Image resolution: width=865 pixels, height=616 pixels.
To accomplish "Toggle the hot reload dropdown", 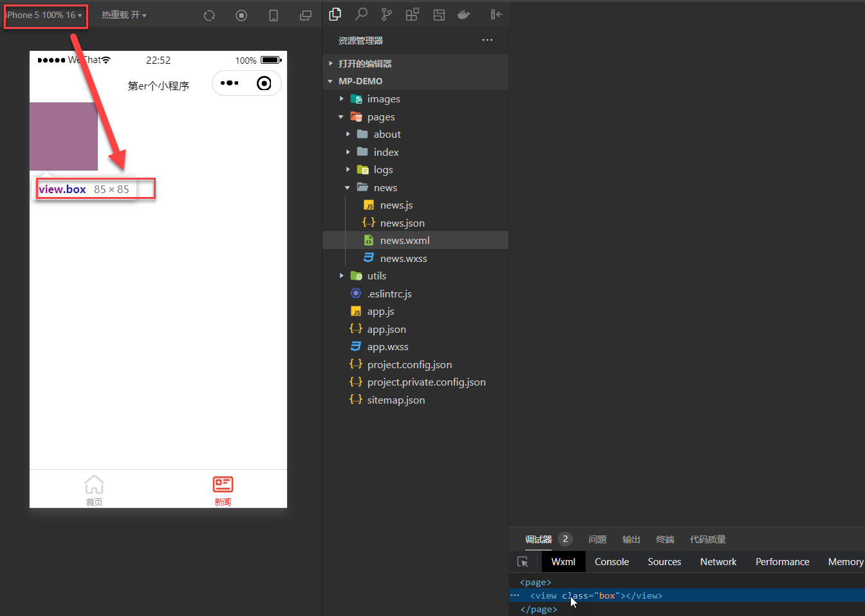I will [x=124, y=15].
